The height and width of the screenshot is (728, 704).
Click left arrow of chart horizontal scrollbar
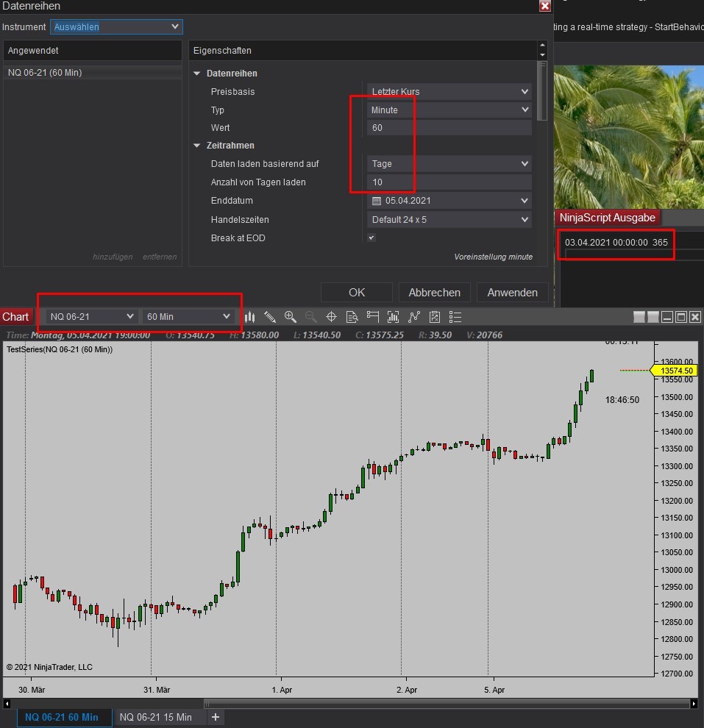click(7, 704)
